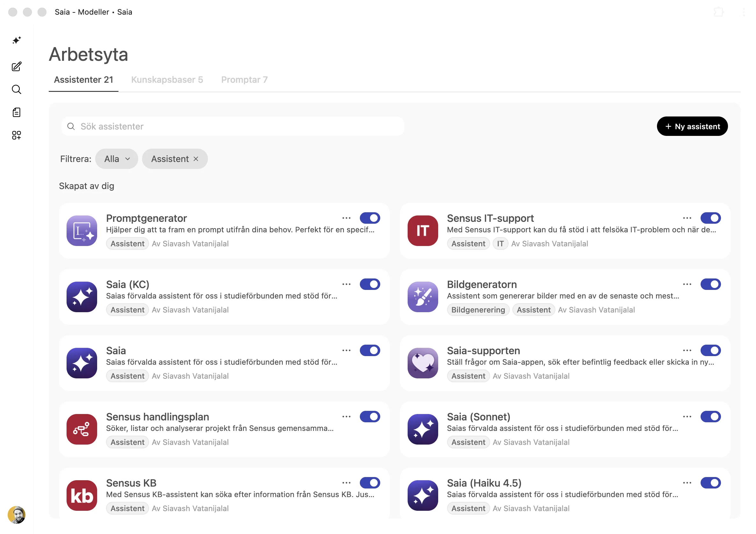The width and height of the screenshot is (756, 534).
Task: Switch off the Saia (Haiku 4.5) toggle
Action: (x=710, y=482)
